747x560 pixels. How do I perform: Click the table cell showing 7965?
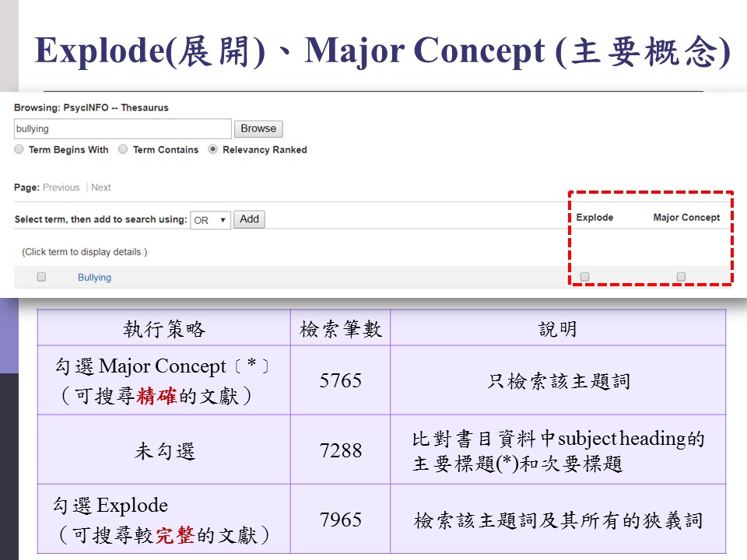340,519
